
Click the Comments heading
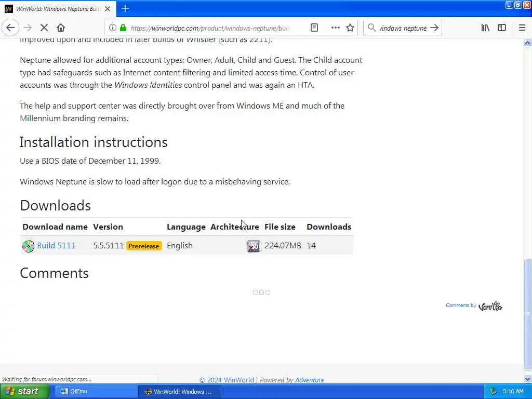tap(54, 273)
